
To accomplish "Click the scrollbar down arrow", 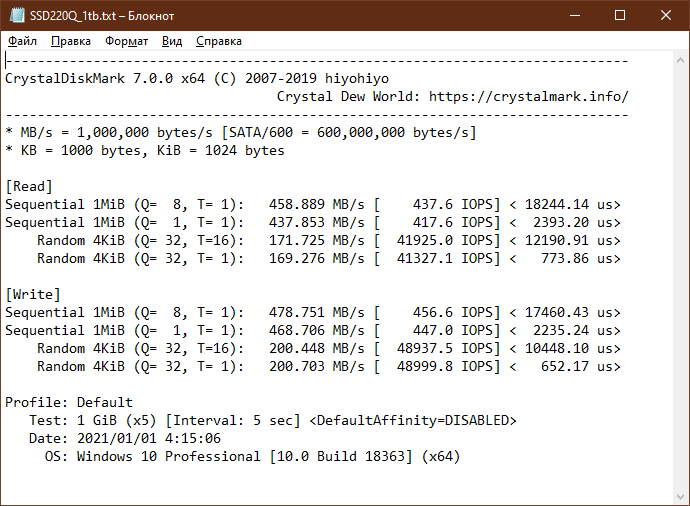I will pos(680,496).
